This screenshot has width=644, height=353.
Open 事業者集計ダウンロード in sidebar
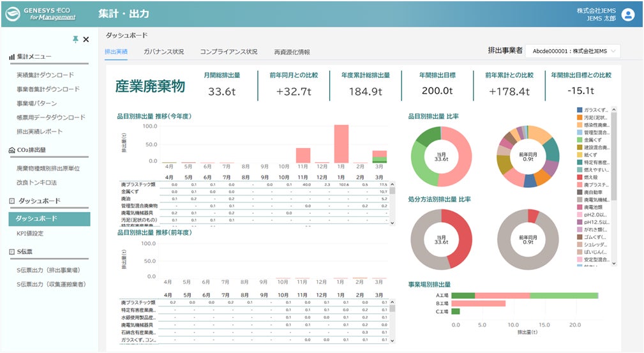coord(48,89)
